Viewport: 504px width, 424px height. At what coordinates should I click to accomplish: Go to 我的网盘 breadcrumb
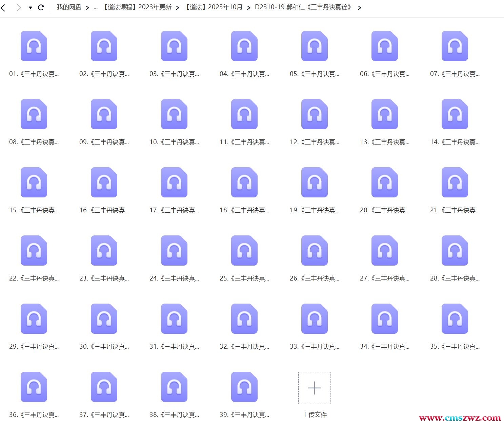(x=69, y=7)
